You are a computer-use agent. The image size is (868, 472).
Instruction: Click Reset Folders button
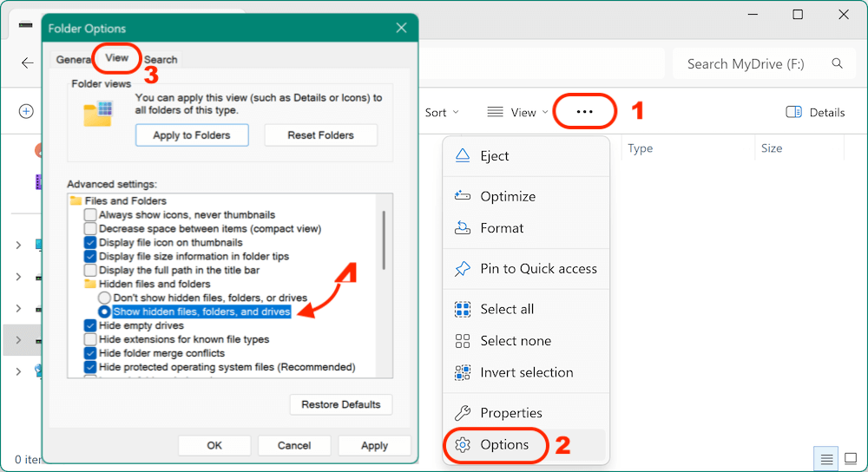coord(320,135)
